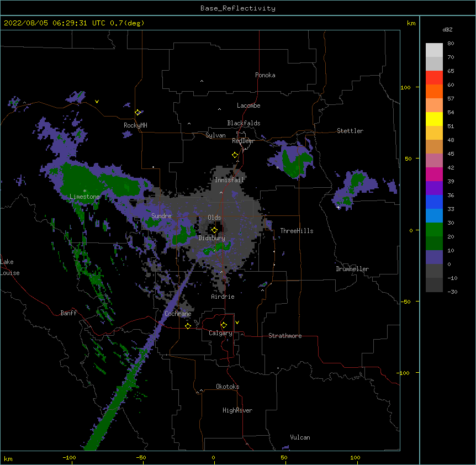The height and width of the screenshot is (465, 476).
Task: Click the Sundre label
Action: (x=161, y=216)
